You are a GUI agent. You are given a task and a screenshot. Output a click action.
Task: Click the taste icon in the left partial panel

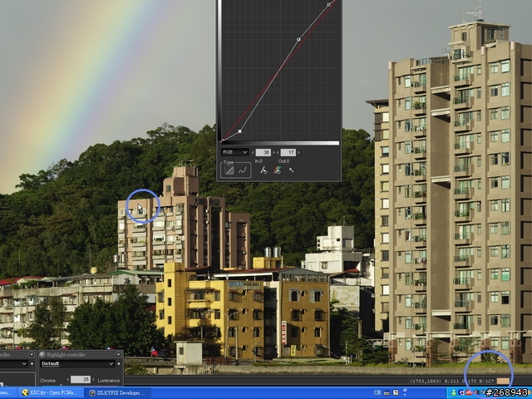click(32, 364)
